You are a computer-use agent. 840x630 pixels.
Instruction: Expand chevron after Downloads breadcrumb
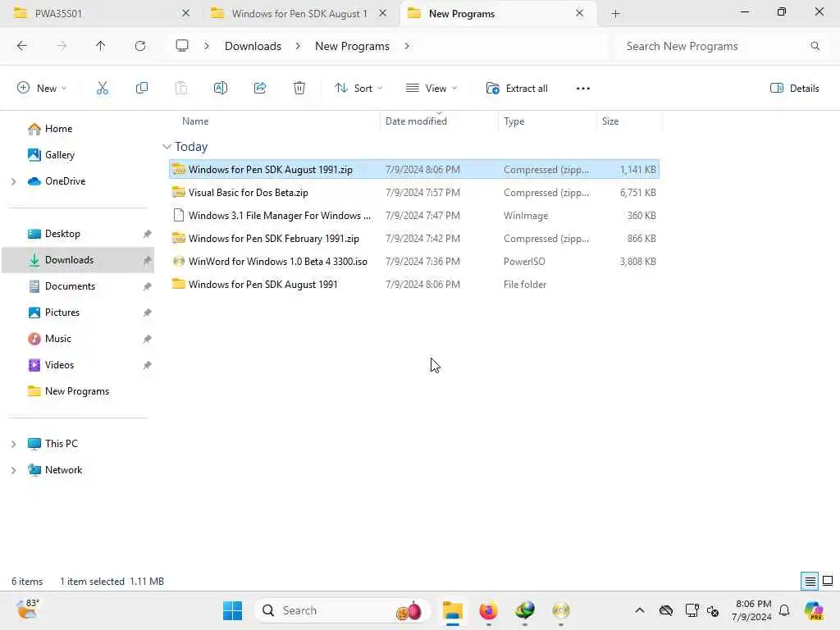(298, 46)
